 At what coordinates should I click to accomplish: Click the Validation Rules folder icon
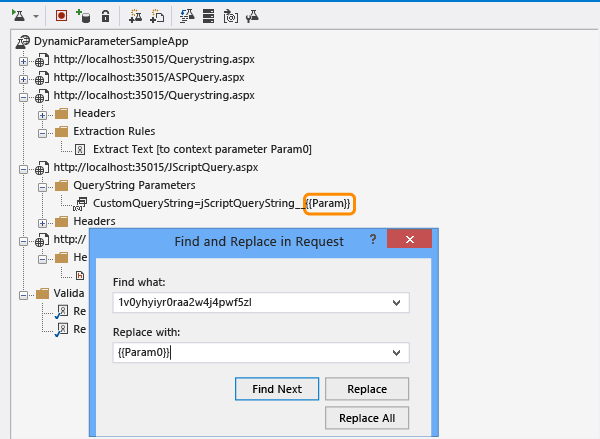pos(42,294)
